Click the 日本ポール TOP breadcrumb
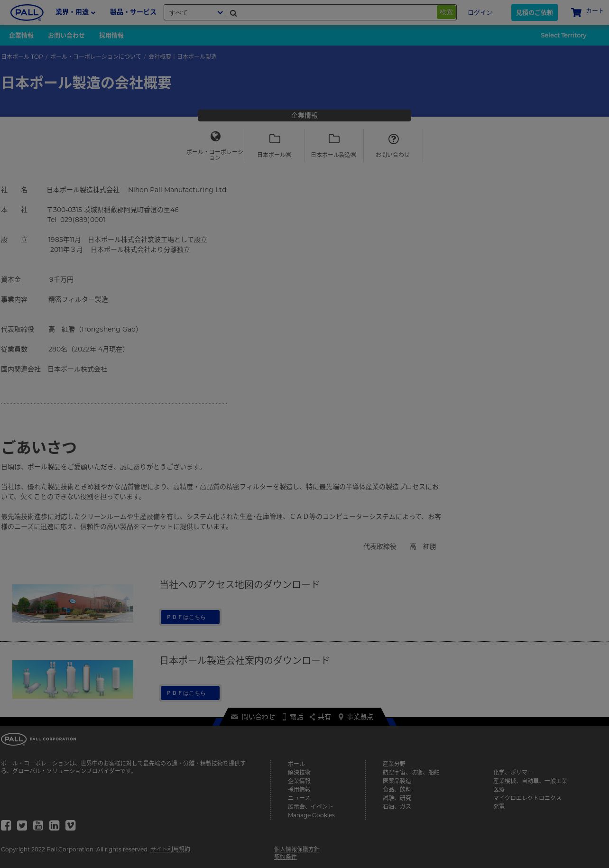The height and width of the screenshot is (868, 609). pos(22,56)
